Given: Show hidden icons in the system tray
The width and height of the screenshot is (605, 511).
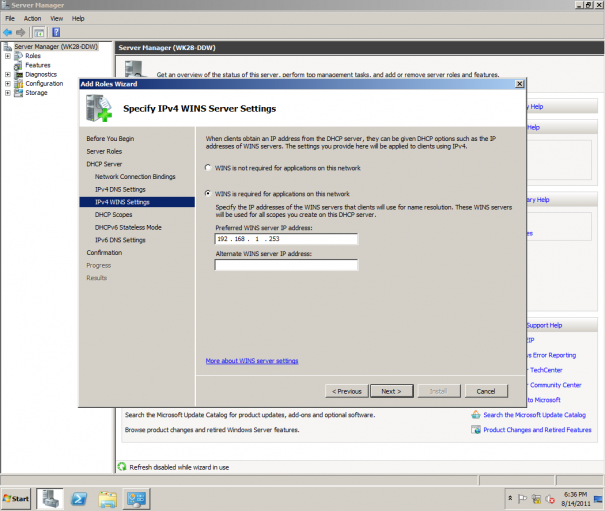Looking at the screenshot, I should (x=510, y=498).
